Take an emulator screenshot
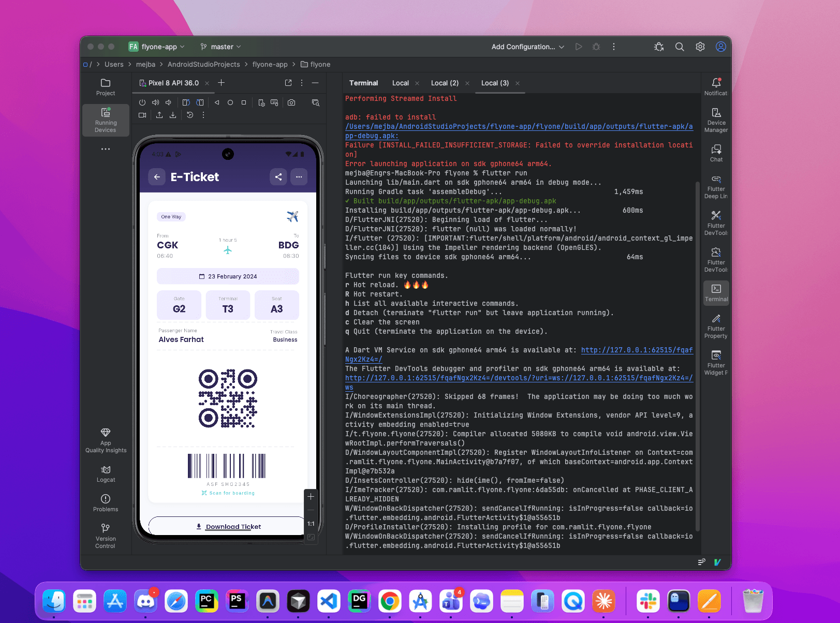Image resolution: width=840 pixels, height=623 pixels. (291, 102)
